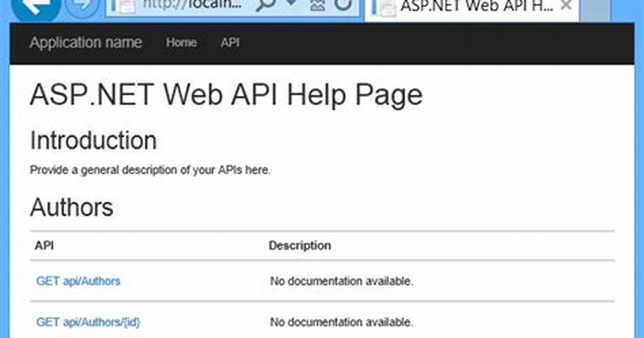Go forward with the browser forward arrow
The image size is (644, 338).
(82, 8)
